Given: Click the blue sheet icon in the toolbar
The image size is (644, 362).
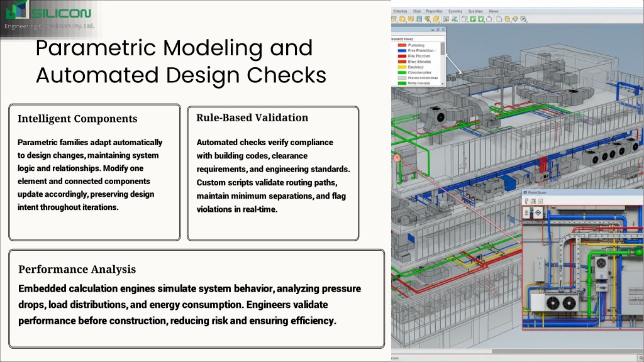Looking at the screenshot, I should 419,19.
